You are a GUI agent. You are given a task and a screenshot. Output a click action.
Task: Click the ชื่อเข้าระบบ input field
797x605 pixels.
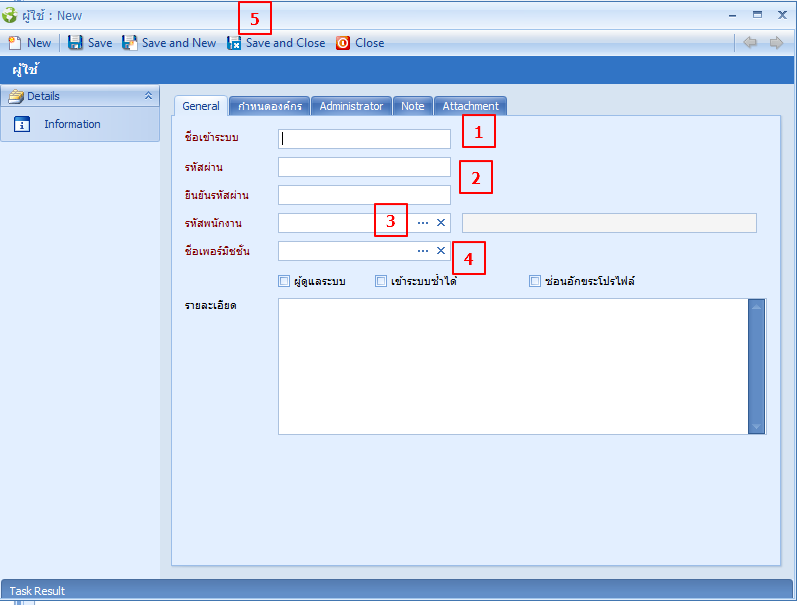(365, 139)
